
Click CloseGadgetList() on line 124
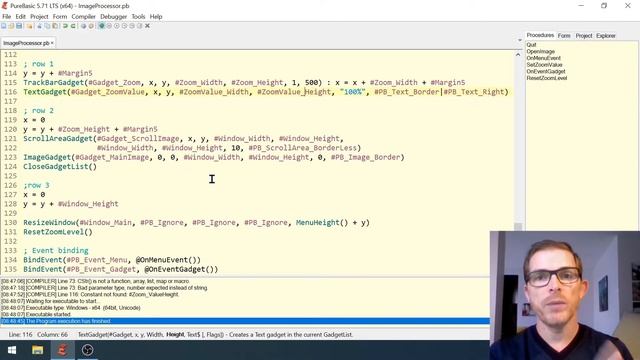(x=60, y=167)
